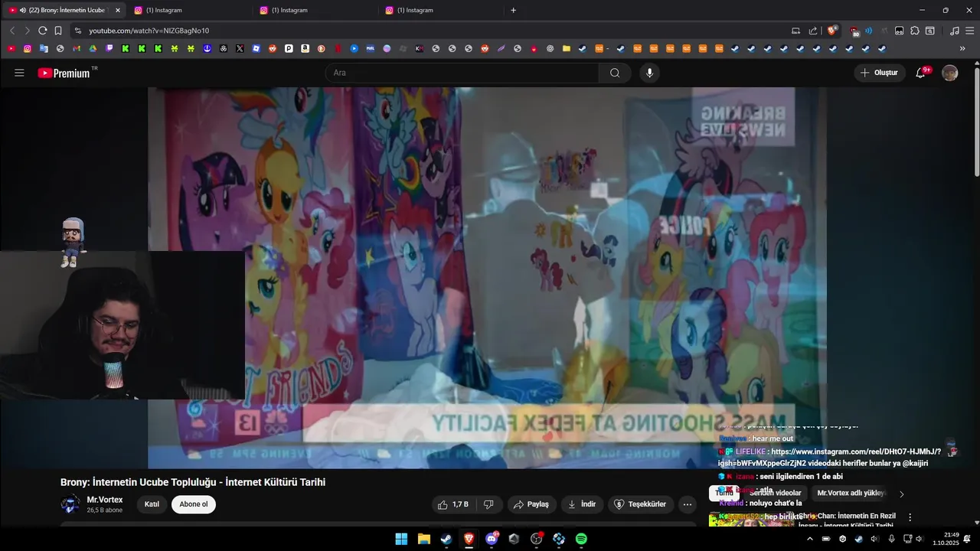Open YouTube notifications bell
980x551 pixels.
[x=921, y=73]
